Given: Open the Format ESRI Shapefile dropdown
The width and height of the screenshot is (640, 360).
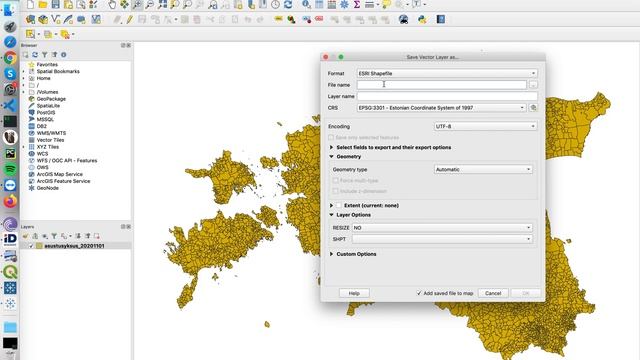Looking at the screenshot, I should click(x=447, y=73).
